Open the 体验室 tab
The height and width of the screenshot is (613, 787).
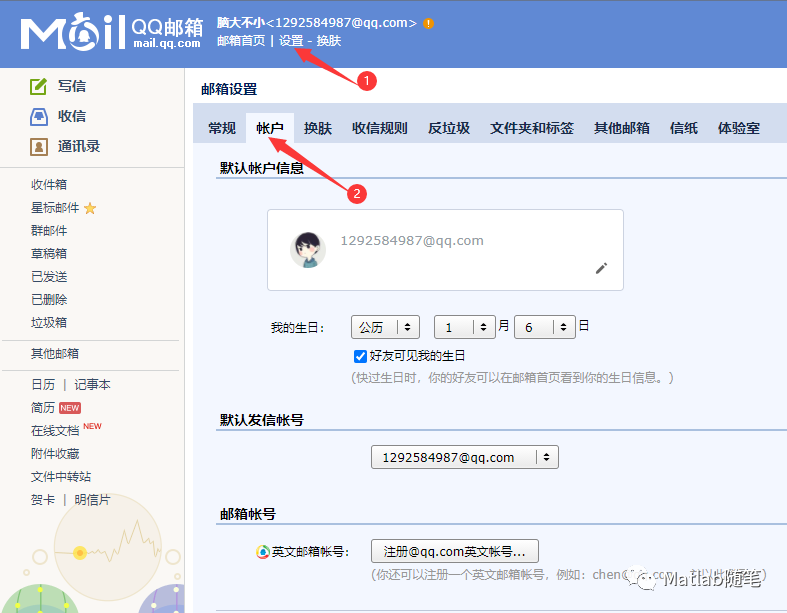click(x=738, y=128)
